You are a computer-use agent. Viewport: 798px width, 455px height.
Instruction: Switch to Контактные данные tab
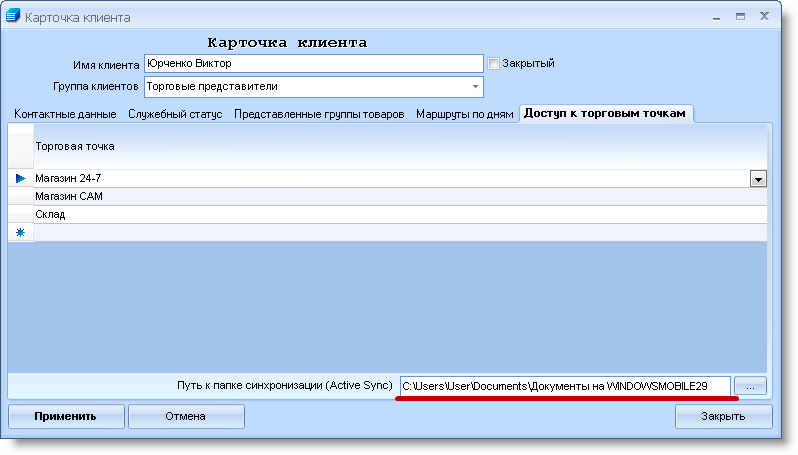click(x=65, y=114)
